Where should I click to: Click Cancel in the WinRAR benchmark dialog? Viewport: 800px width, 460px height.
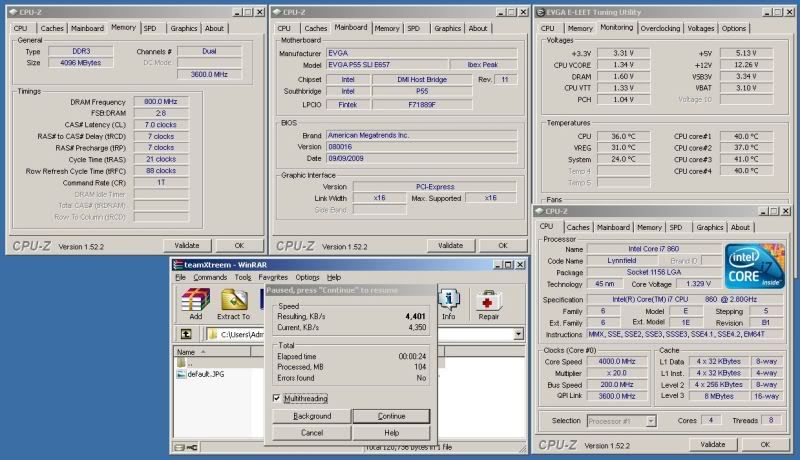coord(312,432)
